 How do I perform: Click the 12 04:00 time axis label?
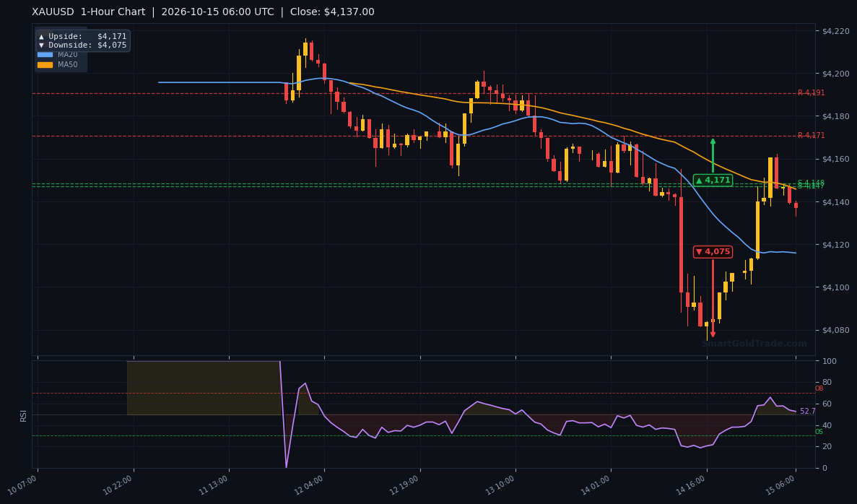[x=309, y=485]
